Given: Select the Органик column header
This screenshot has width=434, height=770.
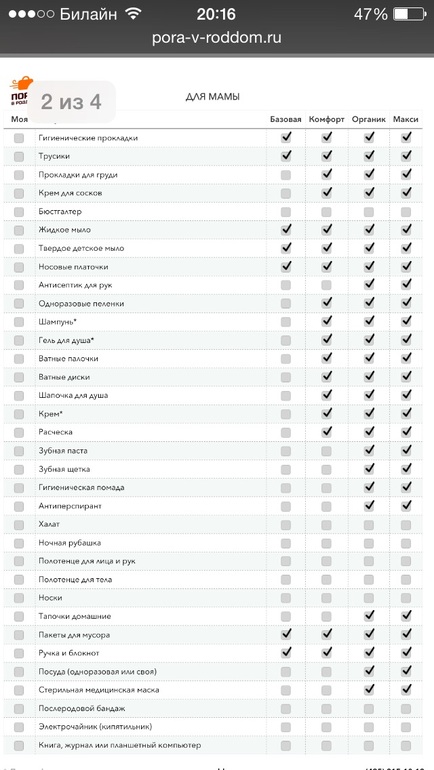Looking at the screenshot, I should point(369,119).
